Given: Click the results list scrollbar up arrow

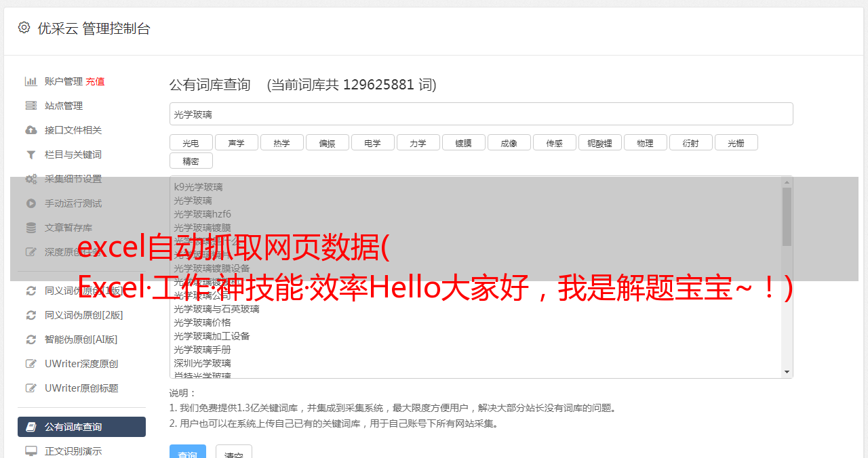Looking at the screenshot, I should [787, 182].
